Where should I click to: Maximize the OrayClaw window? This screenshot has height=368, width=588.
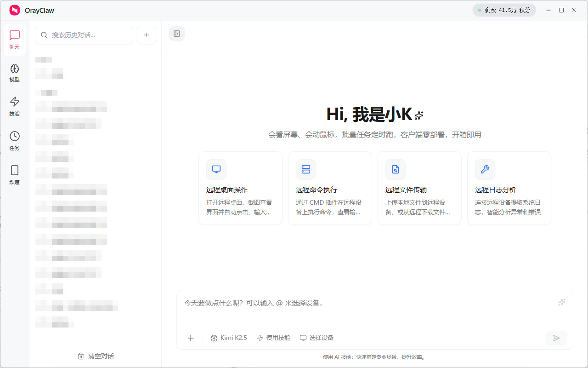[x=561, y=10]
